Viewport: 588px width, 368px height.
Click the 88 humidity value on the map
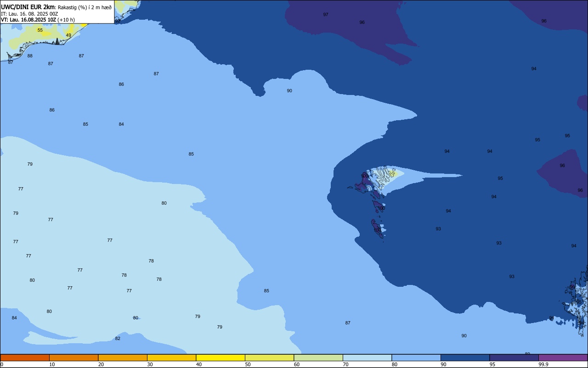(30, 56)
